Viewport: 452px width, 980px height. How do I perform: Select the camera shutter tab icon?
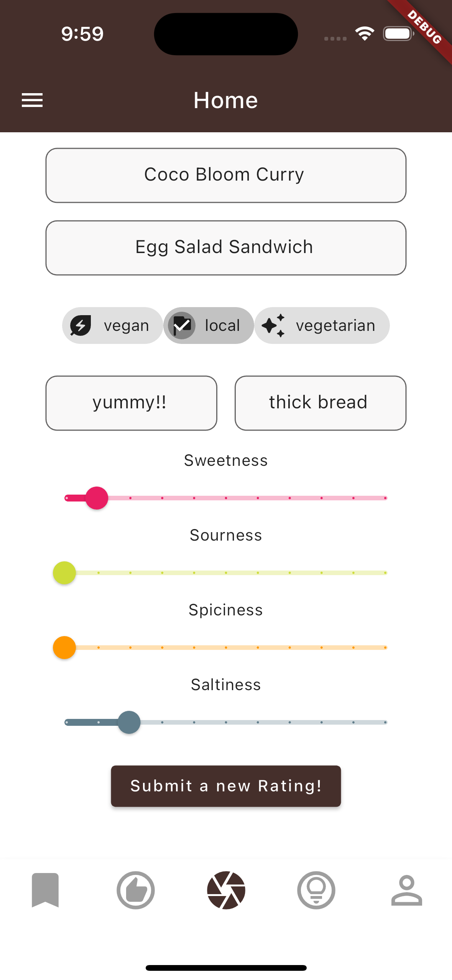[226, 890]
